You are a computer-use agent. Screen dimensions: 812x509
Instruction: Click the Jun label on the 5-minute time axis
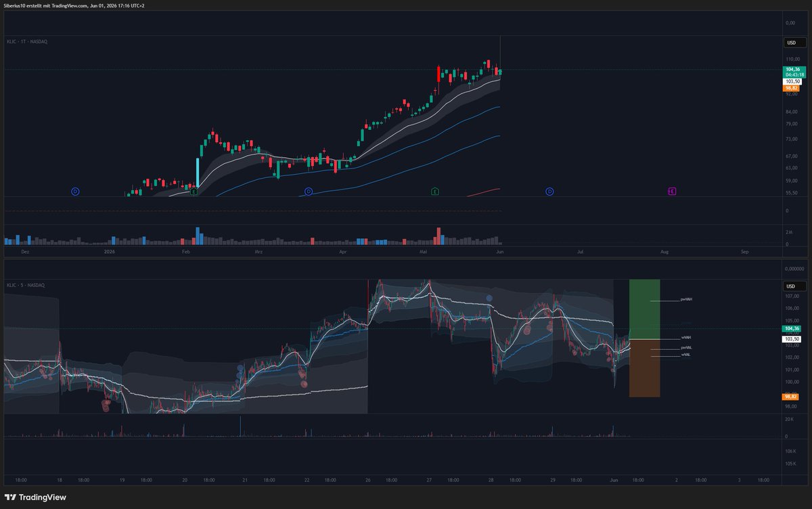pyautogui.click(x=613, y=480)
